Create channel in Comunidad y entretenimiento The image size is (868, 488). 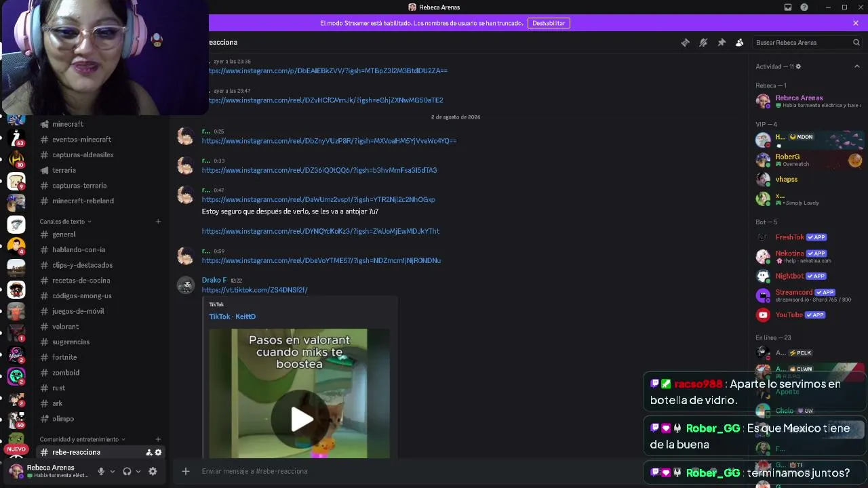pos(158,439)
